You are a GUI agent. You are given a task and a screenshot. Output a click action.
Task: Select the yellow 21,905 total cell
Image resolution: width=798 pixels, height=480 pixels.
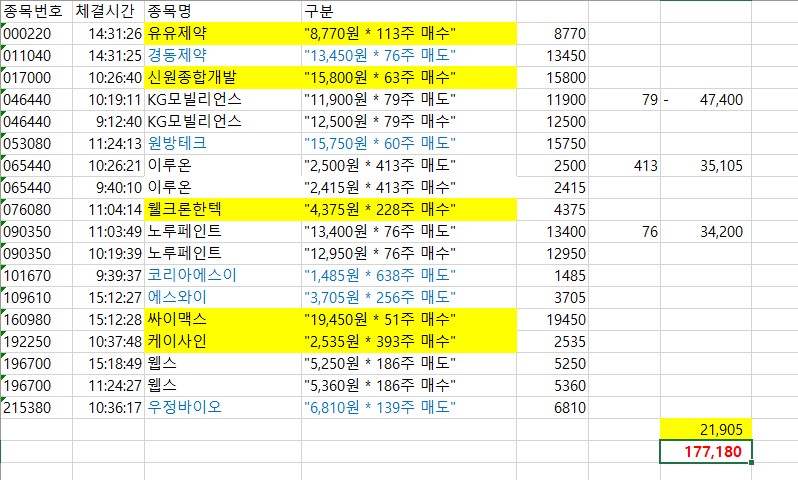706,430
